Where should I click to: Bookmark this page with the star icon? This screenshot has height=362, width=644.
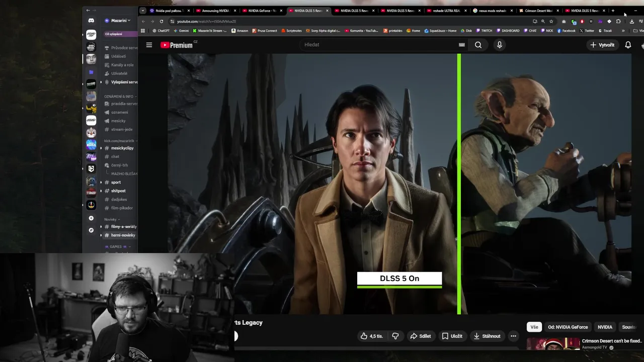click(x=551, y=21)
